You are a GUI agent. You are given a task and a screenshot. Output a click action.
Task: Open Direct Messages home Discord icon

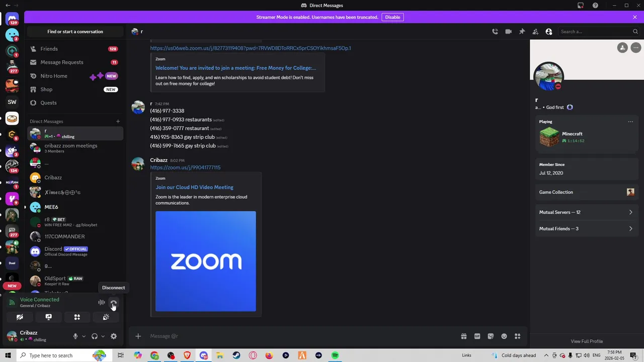tap(12, 19)
